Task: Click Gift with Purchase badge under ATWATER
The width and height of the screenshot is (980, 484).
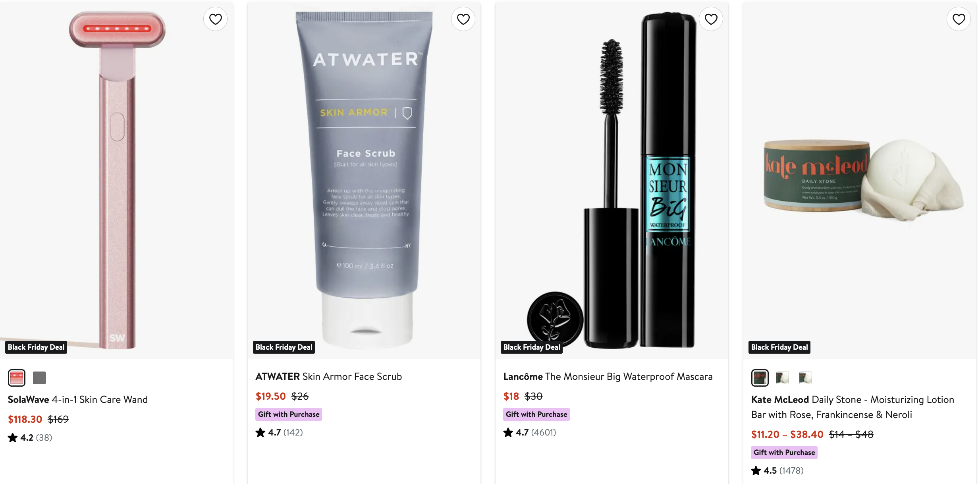Action: tap(289, 414)
